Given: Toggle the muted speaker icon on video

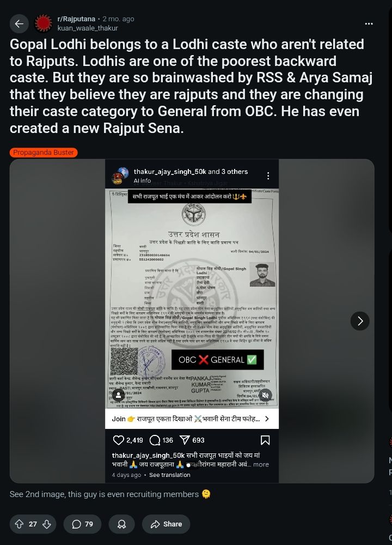Looking at the screenshot, I should (x=265, y=395).
